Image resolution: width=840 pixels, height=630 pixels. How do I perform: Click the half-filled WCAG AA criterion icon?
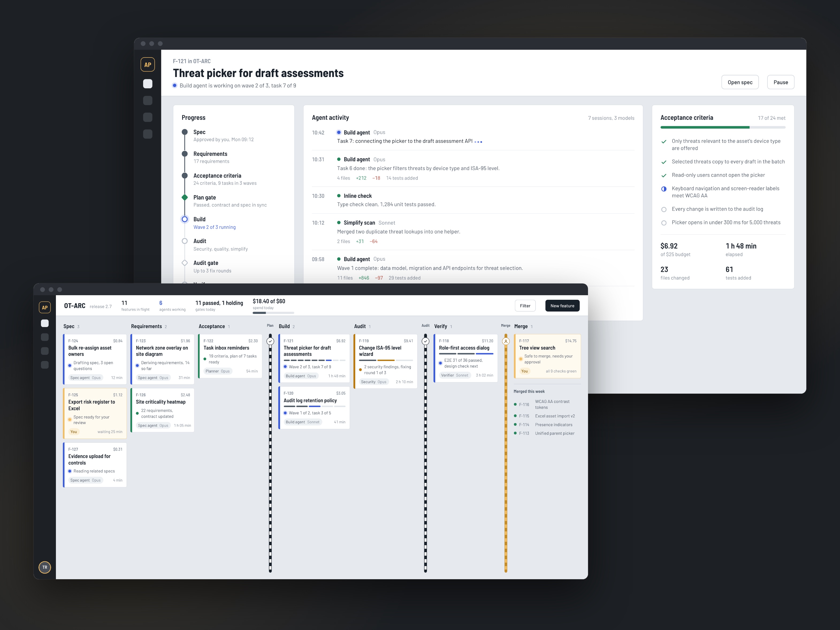pos(664,189)
